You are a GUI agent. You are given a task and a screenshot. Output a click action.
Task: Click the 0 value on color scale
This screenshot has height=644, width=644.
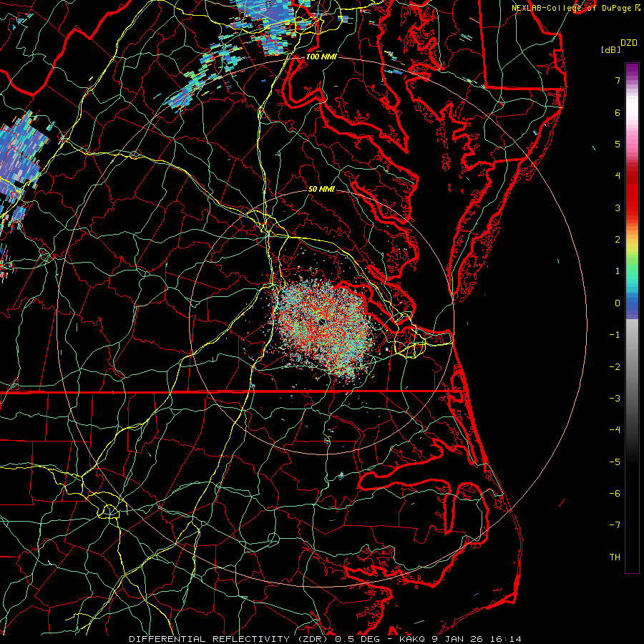pos(618,303)
